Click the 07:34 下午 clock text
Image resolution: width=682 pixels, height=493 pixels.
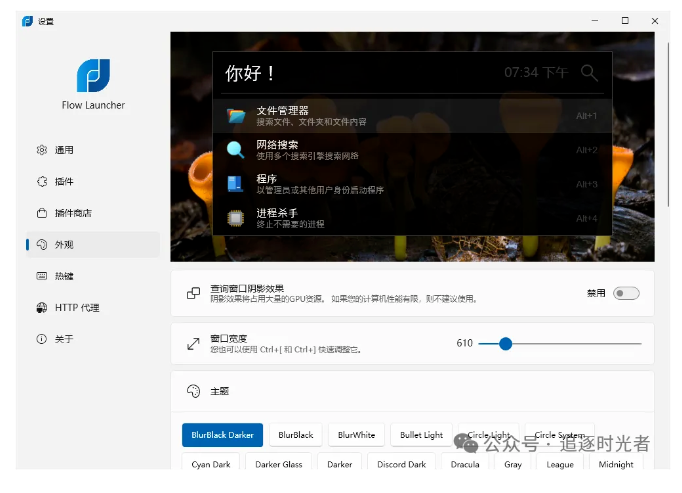pos(536,72)
